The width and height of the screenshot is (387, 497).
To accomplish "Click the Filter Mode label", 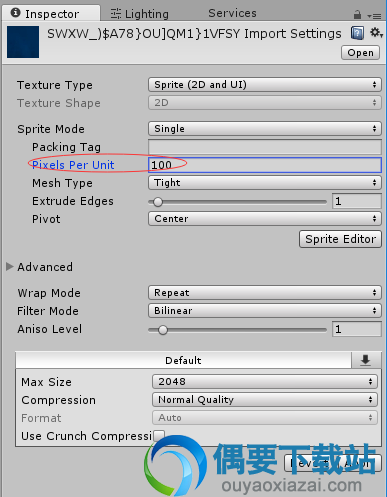I will coord(48,311).
